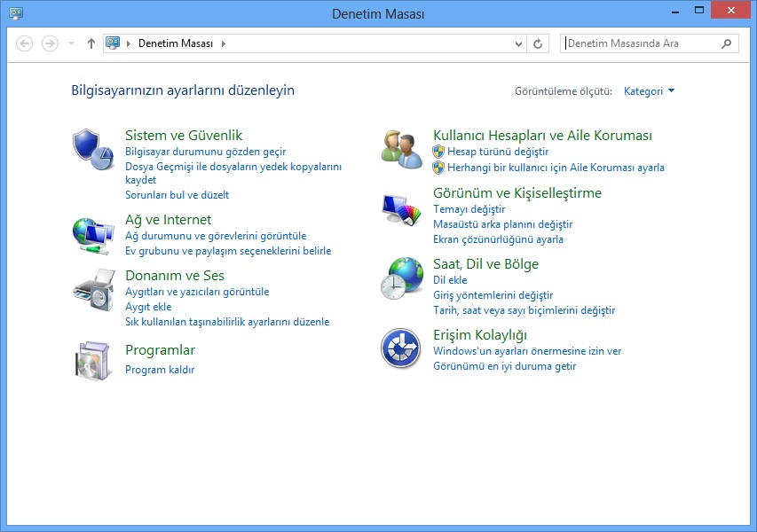Image resolution: width=757 pixels, height=532 pixels.
Task: Open Aygıtları ve yazıcıları görüntüle
Action: [x=197, y=292]
